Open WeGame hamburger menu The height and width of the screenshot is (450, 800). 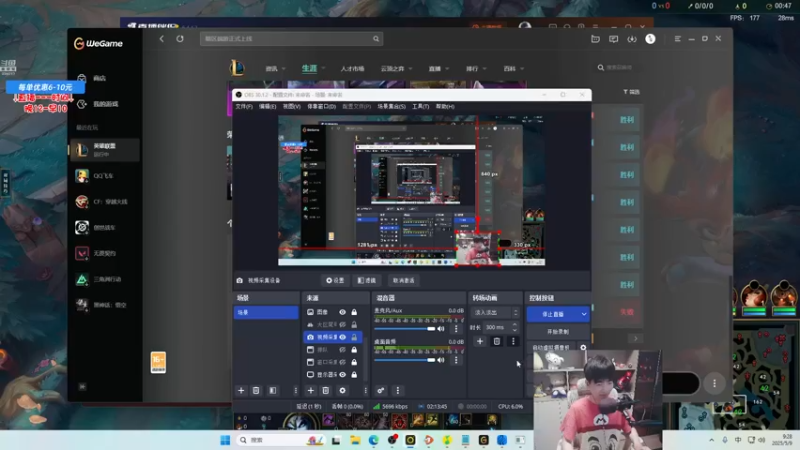678,39
